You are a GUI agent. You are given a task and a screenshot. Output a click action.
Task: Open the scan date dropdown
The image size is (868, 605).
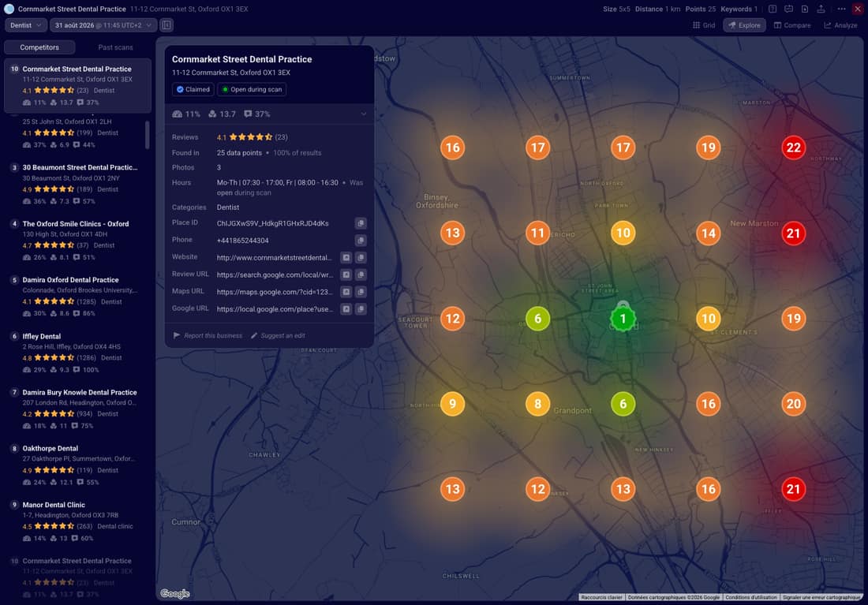click(x=103, y=25)
